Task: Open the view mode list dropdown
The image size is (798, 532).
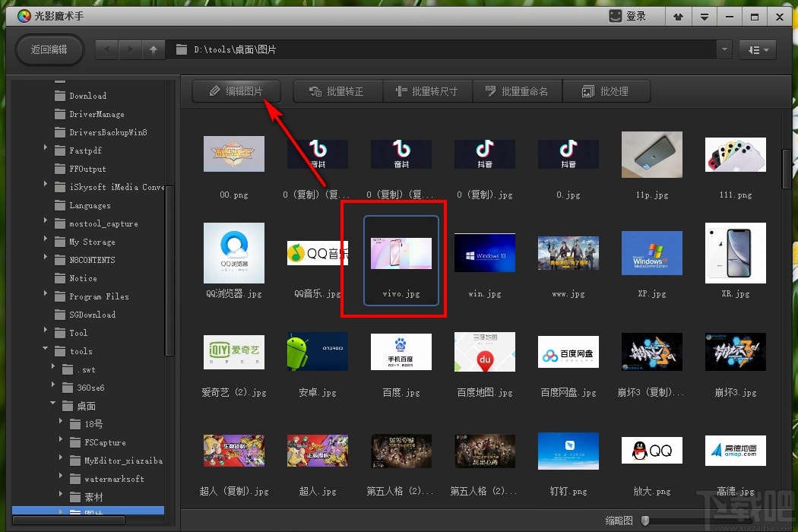Action: point(758,50)
